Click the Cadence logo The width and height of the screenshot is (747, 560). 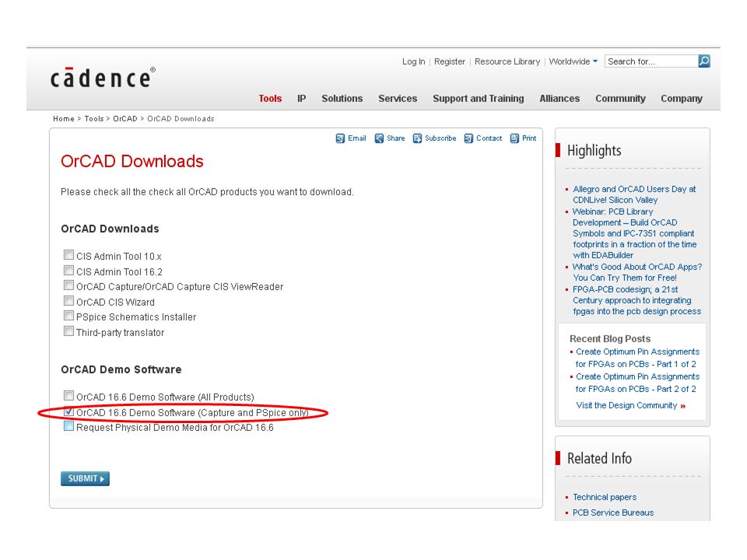[x=103, y=78]
